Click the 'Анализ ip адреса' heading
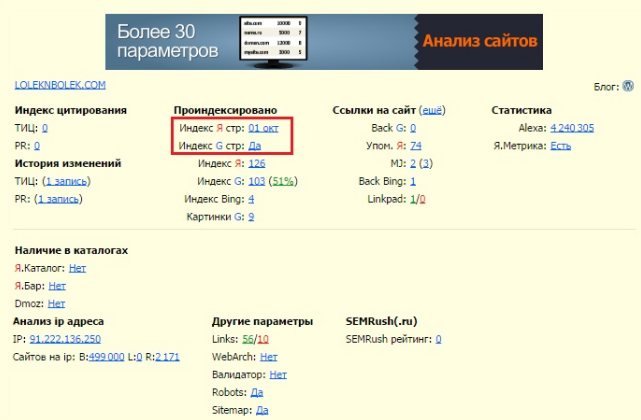Image resolution: width=641 pixels, height=420 pixels. pos(58,321)
